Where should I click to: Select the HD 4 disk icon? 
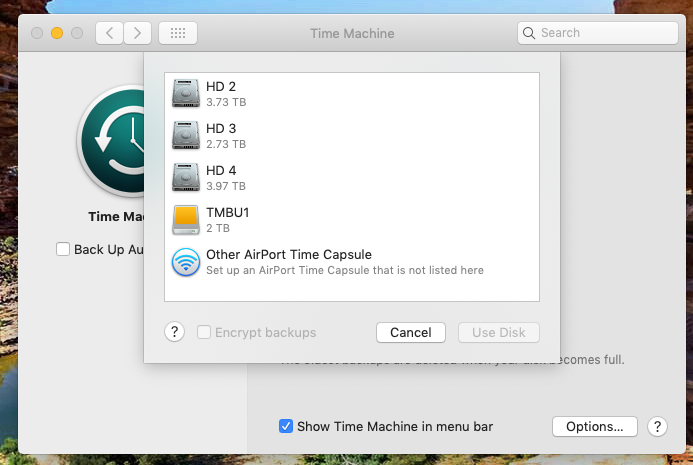[186, 177]
